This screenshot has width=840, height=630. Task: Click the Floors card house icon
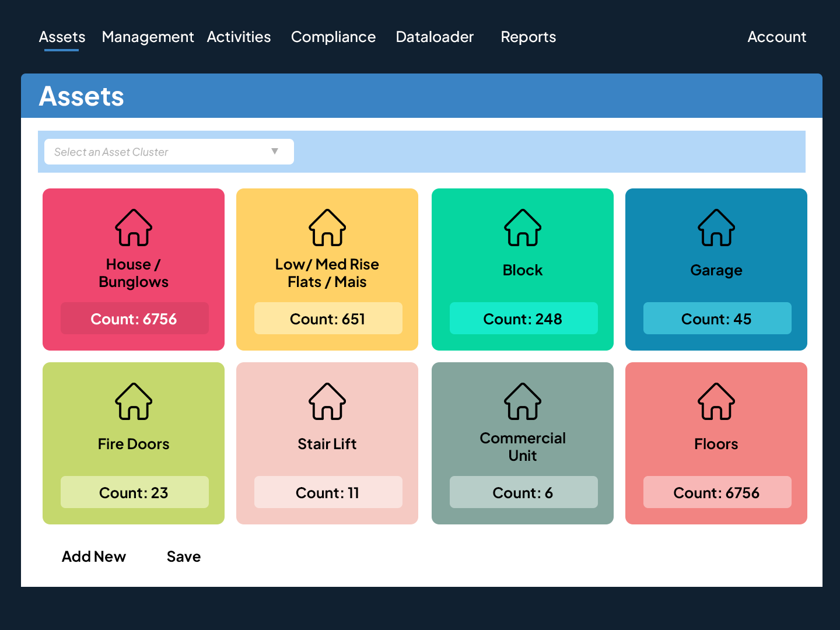point(716,401)
